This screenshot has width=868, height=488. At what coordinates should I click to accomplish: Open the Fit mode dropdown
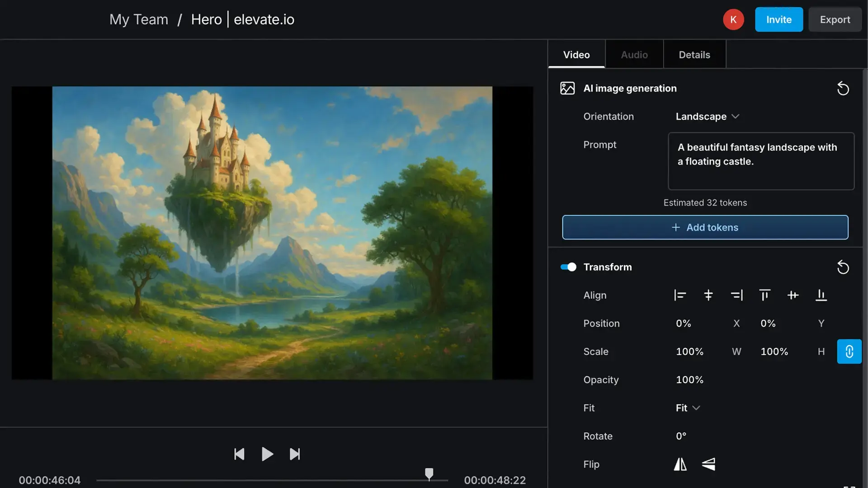(x=687, y=408)
